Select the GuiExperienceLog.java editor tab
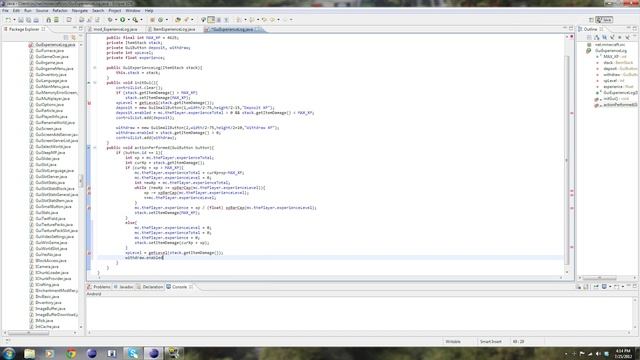This screenshot has height=360, width=640. (233, 29)
